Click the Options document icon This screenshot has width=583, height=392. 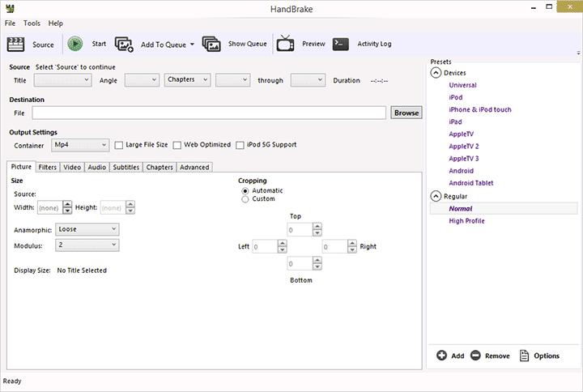524,356
